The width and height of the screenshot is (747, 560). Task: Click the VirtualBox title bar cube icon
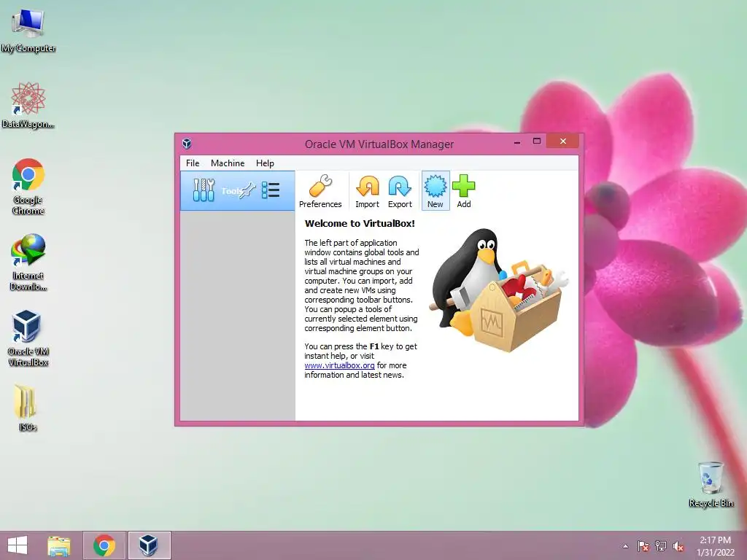tap(187, 144)
